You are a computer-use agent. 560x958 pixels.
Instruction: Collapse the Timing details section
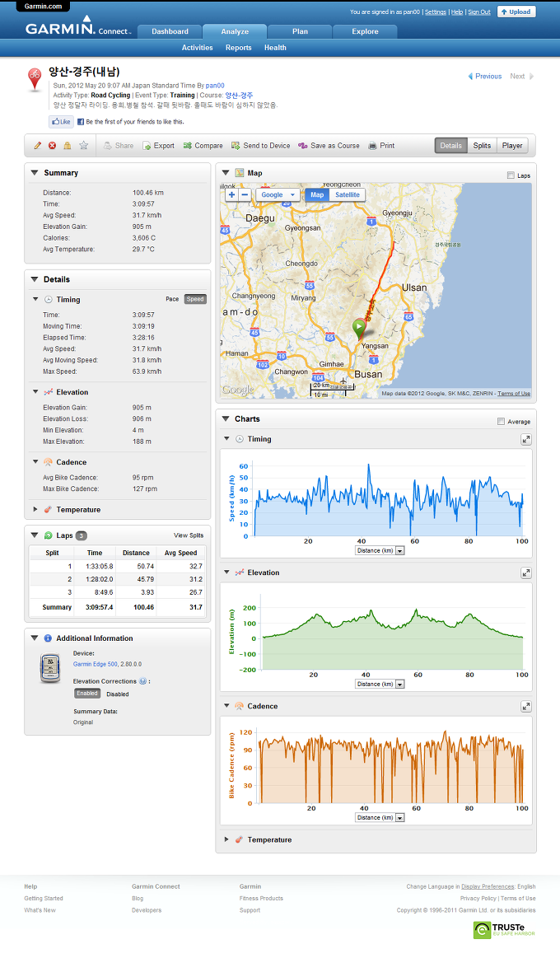(x=35, y=299)
